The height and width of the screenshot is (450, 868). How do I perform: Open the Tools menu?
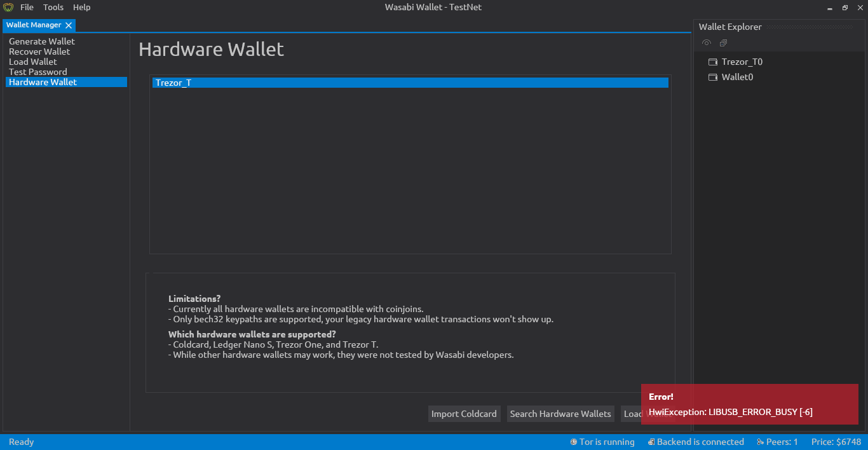pyautogui.click(x=53, y=7)
